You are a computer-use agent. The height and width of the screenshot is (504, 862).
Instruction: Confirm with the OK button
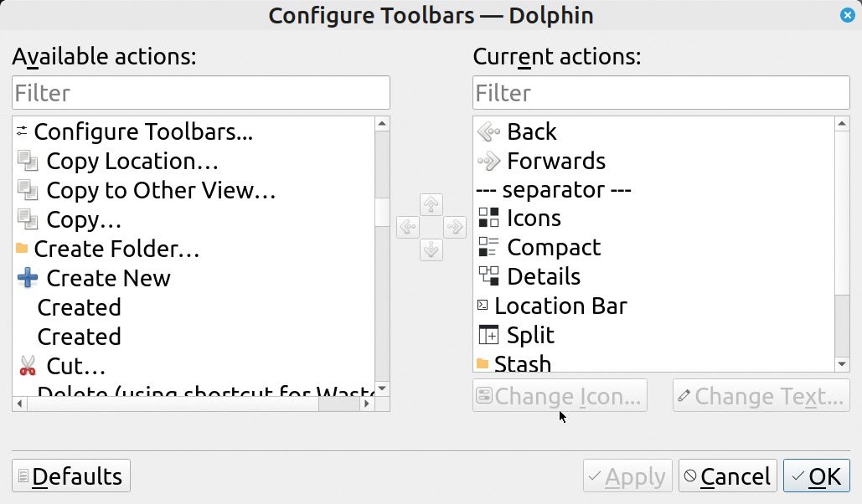tap(817, 476)
